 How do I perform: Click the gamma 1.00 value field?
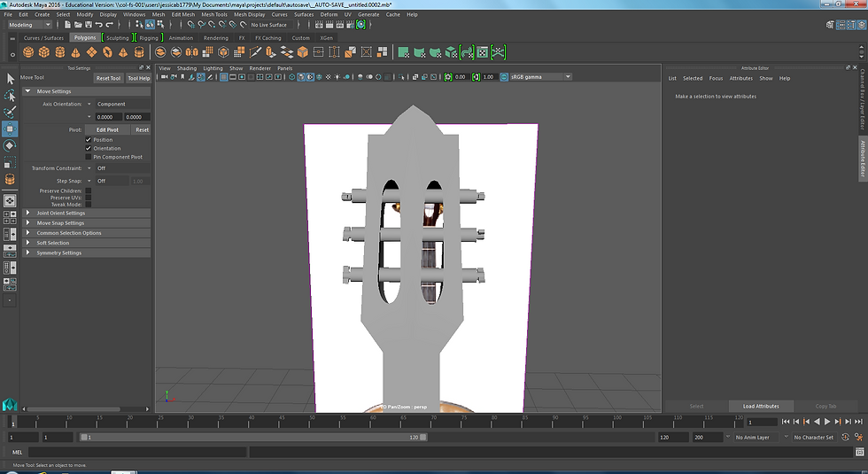coord(489,77)
